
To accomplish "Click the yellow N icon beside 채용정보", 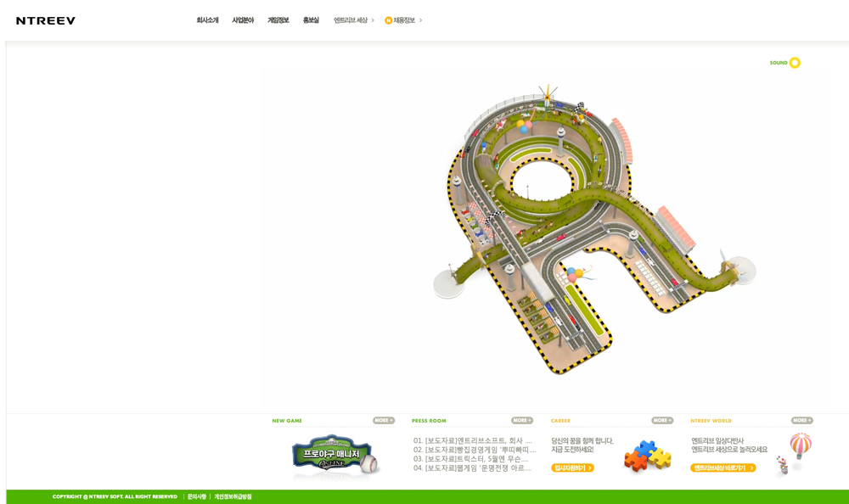I will [389, 20].
